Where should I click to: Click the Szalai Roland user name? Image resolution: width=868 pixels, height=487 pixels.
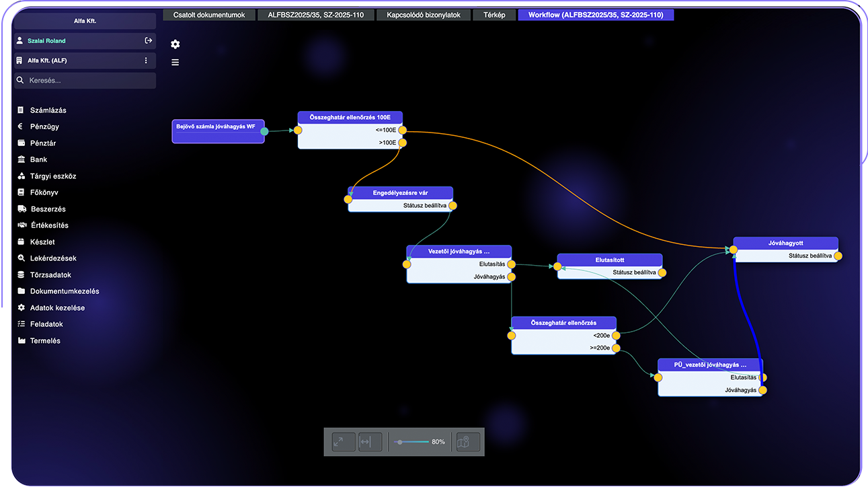point(46,41)
